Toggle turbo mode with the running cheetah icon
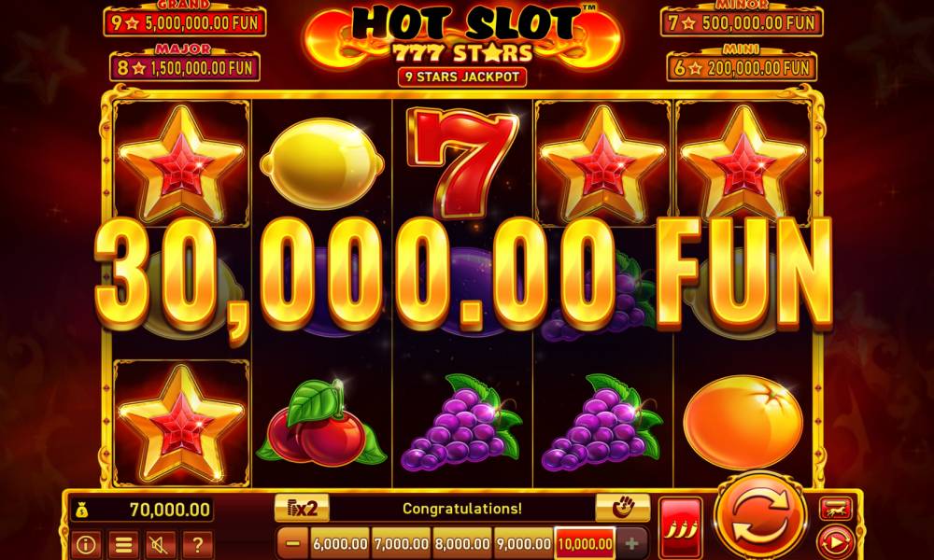This screenshot has height=560, width=934. click(x=836, y=509)
